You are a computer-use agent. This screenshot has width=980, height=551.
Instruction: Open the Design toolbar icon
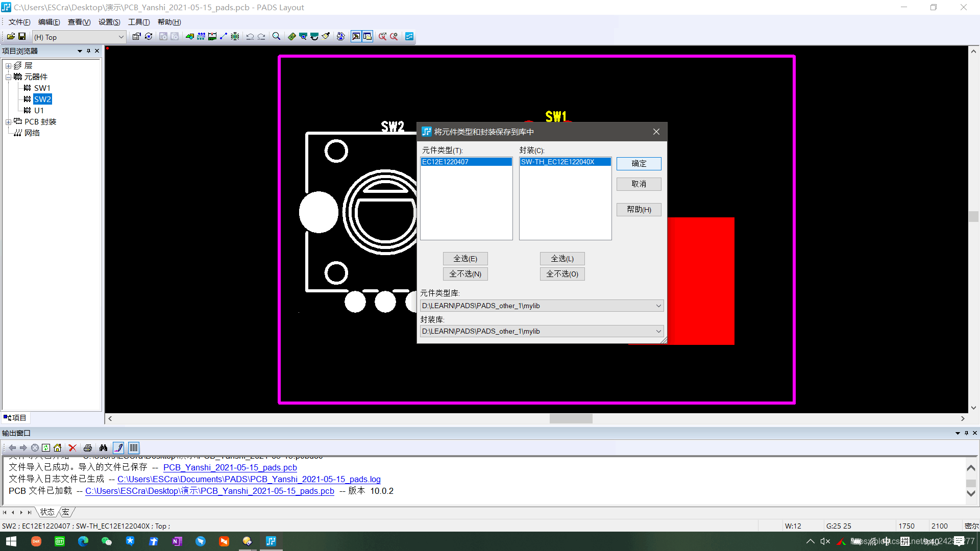coord(201,36)
